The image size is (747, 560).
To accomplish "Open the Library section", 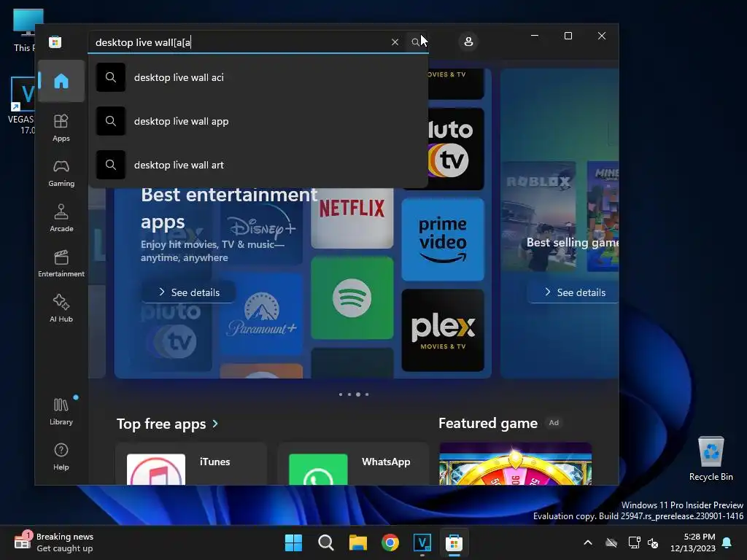I will pyautogui.click(x=61, y=411).
